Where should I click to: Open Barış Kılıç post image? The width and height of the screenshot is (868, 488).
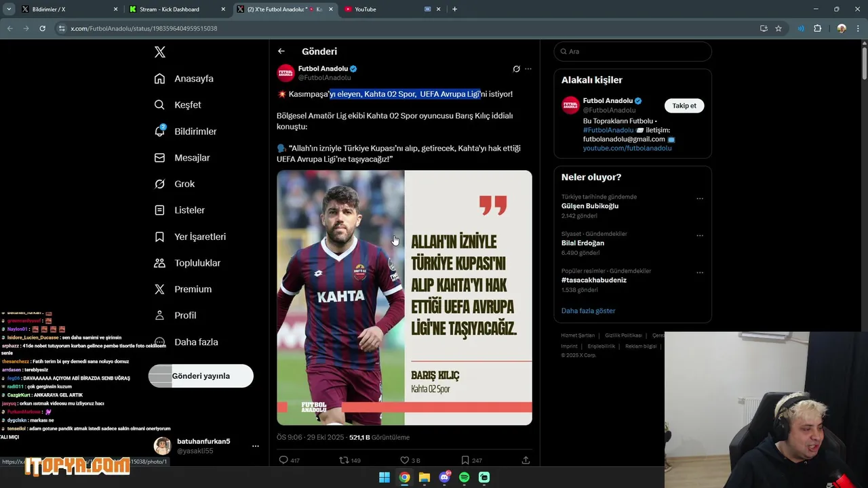[404, 298]
